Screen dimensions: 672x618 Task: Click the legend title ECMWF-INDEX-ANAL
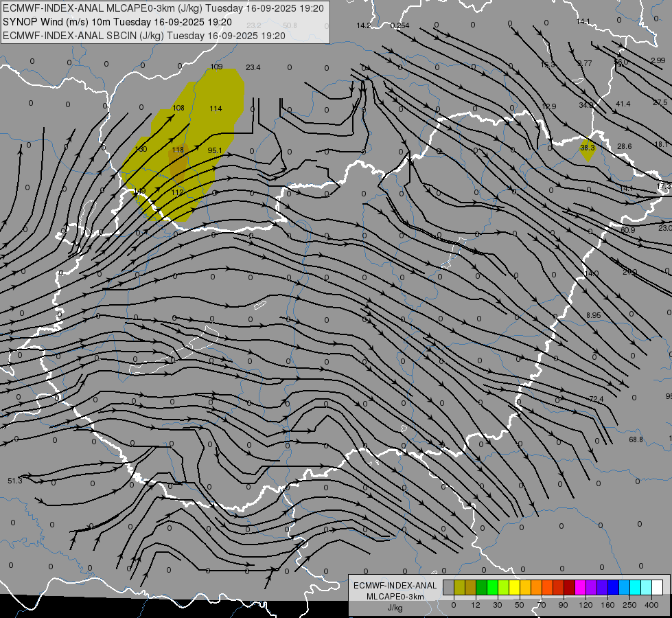(395, 586)
